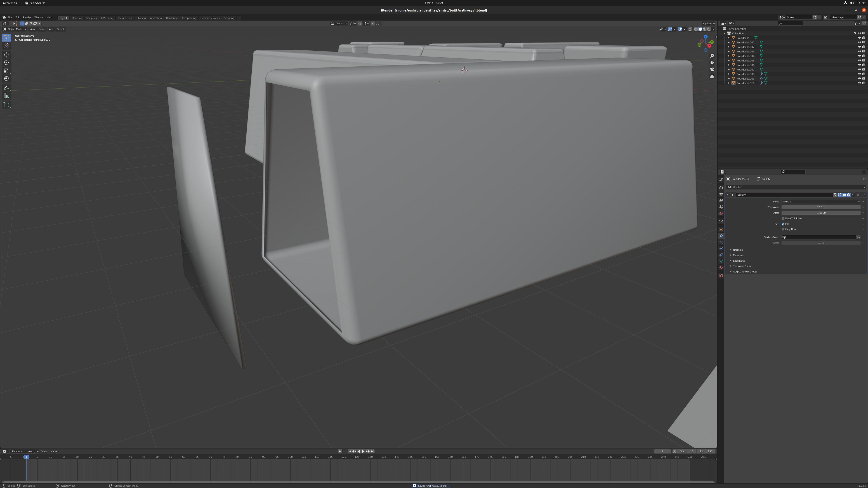This screenshot has height=488, width=868.
Task: Click the zoom magnifier viewport gizmo
Action: 712,56
